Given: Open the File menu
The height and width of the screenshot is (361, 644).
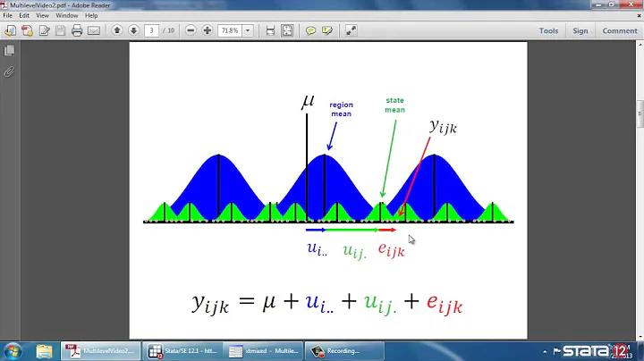Looking at the screenshot, I should [x=7, y=15].
